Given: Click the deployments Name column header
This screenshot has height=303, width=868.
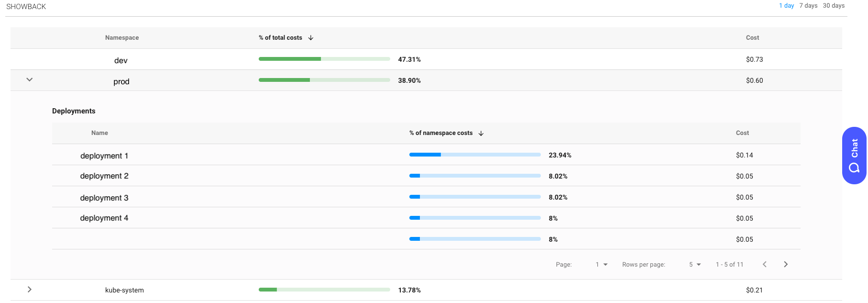Looking at the screenshot, I should [x=99, y=133].
